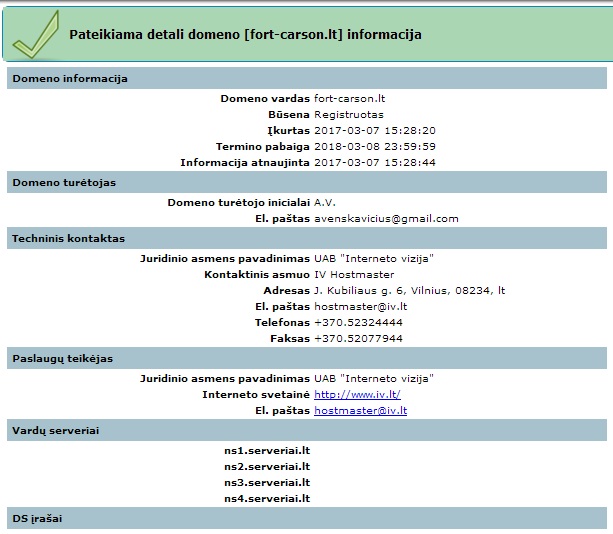Image resolution: width=613 pixels, height=534 pixels.
Task: Click the hostmaster@iv.lt email link
Action: 360,410
